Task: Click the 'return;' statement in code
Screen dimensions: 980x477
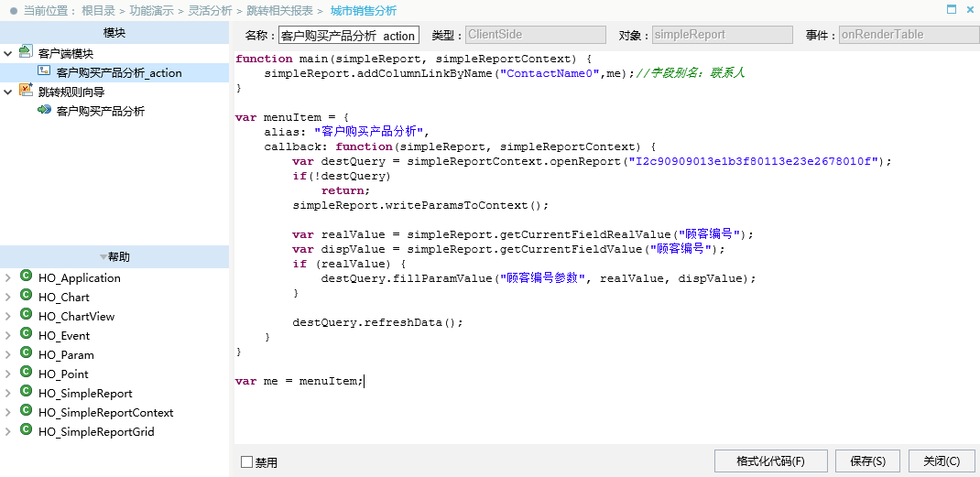Action: [345, 190]
